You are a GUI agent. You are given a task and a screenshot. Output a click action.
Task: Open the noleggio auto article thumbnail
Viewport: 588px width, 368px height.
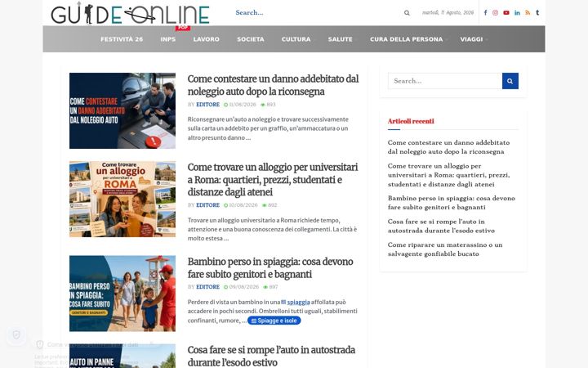122,110
